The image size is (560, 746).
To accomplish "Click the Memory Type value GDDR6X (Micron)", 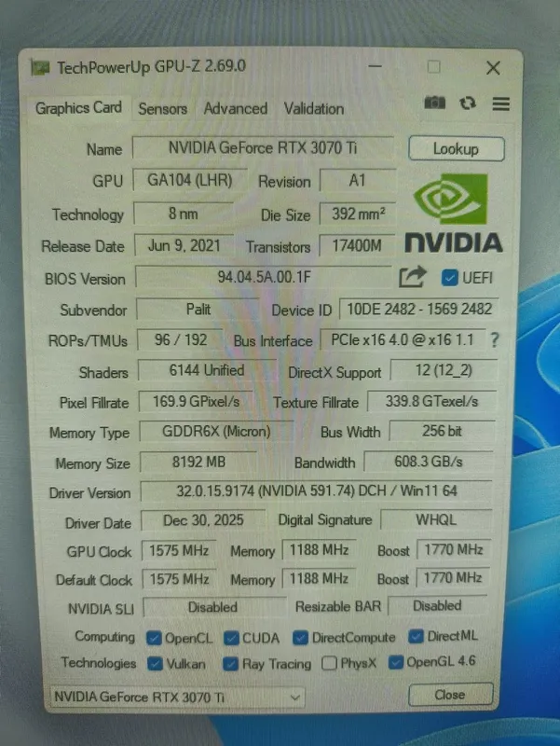I will (x=216, y=432).
